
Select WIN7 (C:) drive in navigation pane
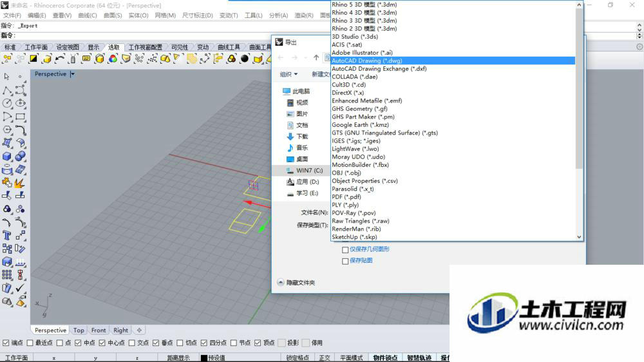pos(305,171)
